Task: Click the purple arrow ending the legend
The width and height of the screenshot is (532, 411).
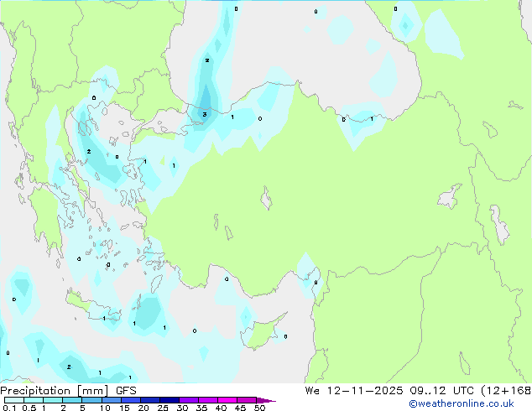Action: 266,400
